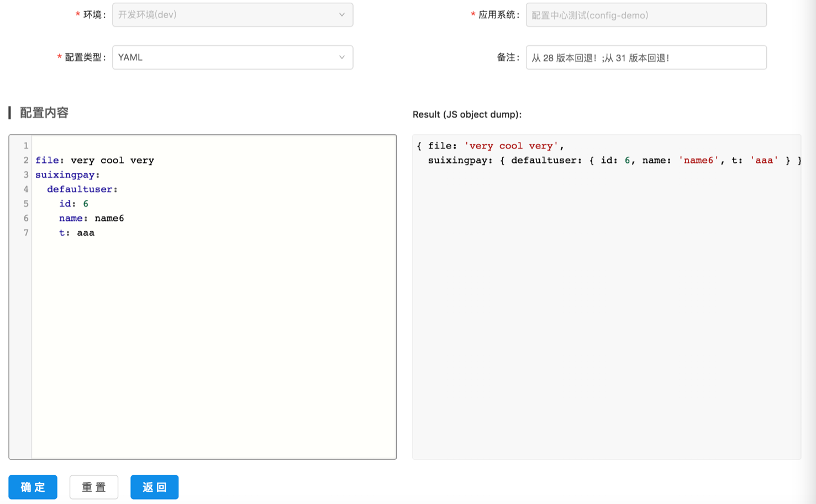The image size is (816, 504).
Task: Click the 'suixingpay:' line in editor
Action: pos(67,174)
